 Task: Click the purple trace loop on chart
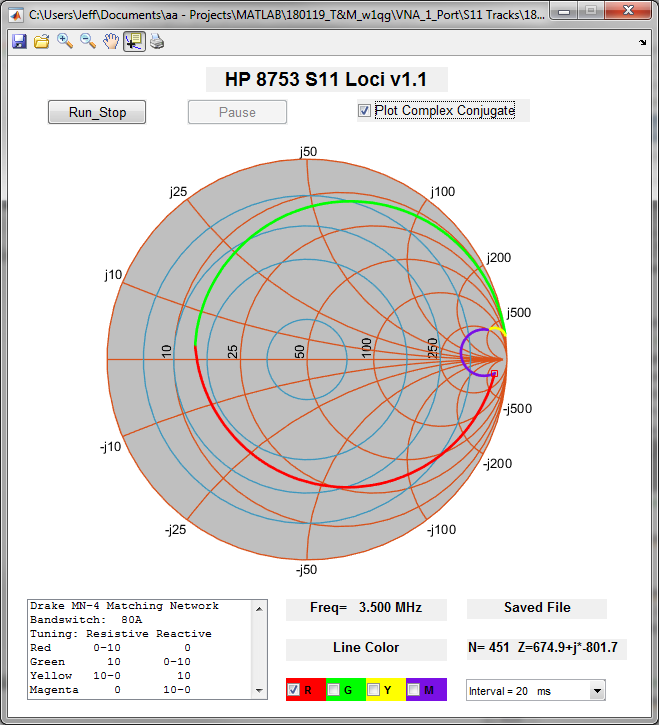(x=462, y=353)
